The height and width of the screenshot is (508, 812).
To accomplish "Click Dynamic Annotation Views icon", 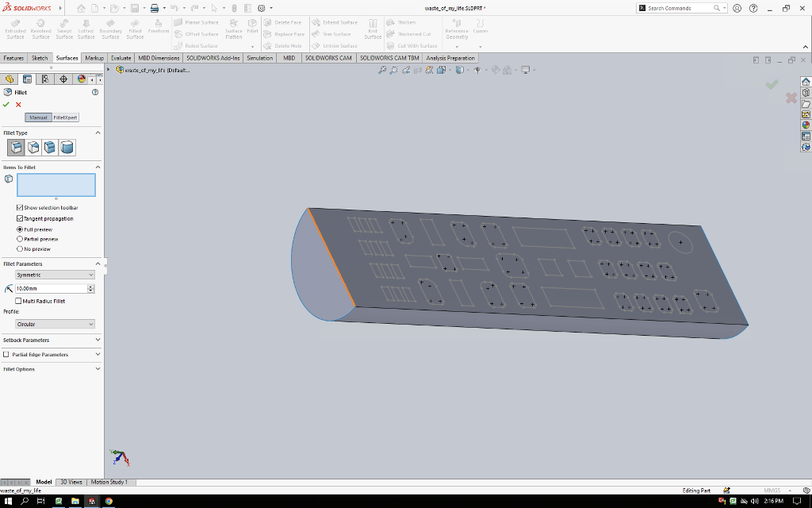I will click(429, 70).
